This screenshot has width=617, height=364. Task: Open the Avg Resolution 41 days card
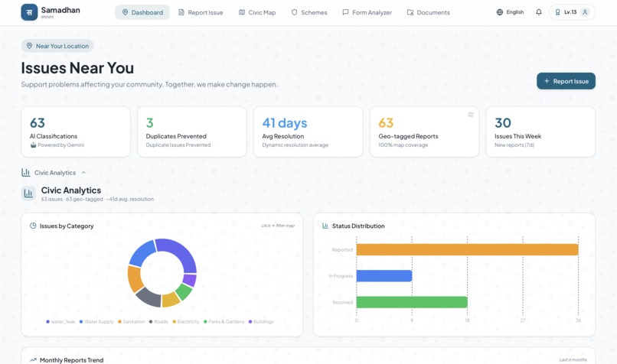(308, 132)
